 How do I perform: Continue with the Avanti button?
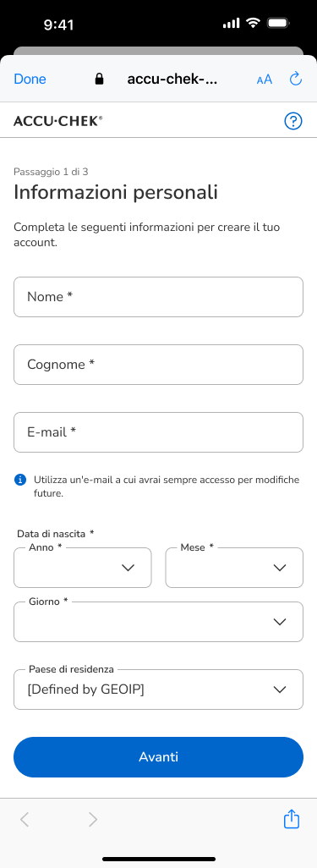click(x=158, y=756)
